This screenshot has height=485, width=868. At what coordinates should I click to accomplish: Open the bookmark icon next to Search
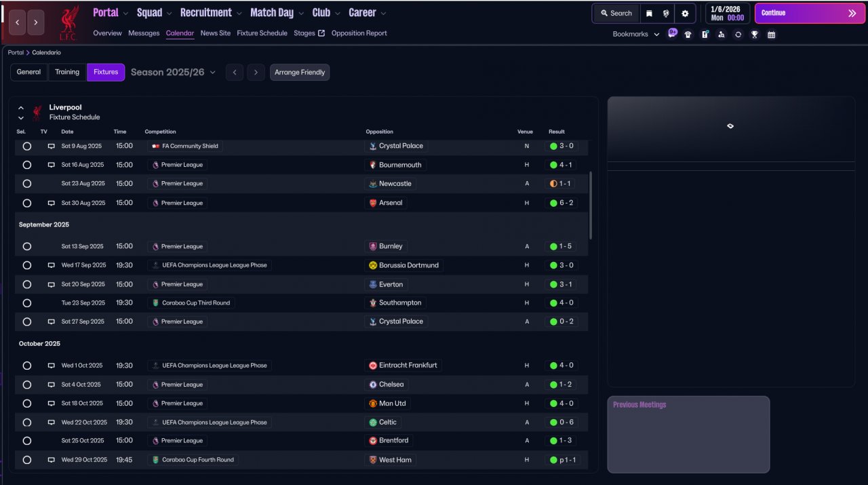pos(649,13)
